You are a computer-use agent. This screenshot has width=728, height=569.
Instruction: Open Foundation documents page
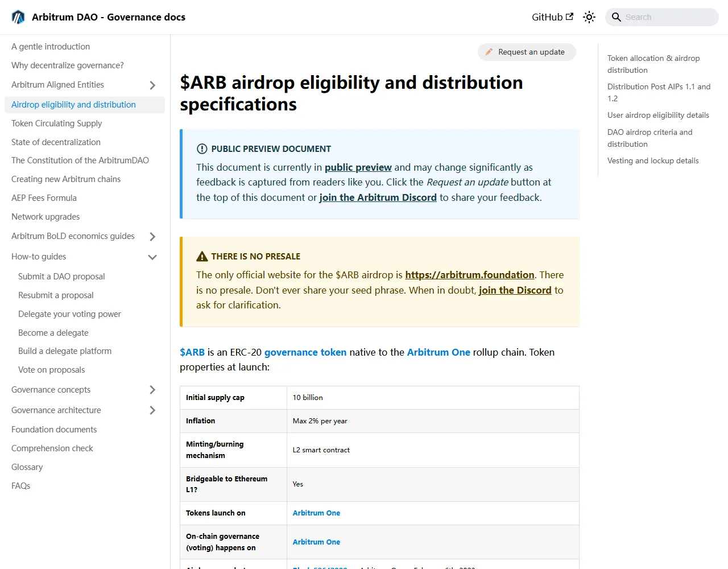[x=54, y=430]
